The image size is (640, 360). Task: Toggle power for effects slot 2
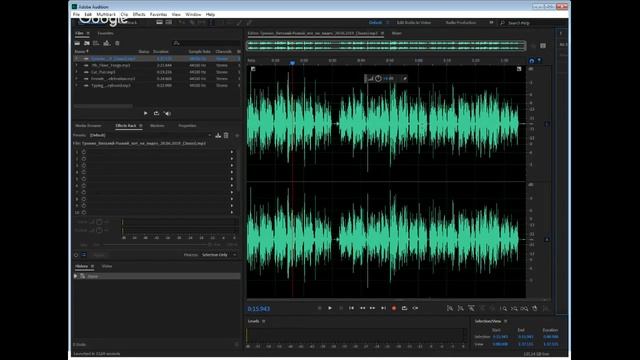(x=84, y=159)
